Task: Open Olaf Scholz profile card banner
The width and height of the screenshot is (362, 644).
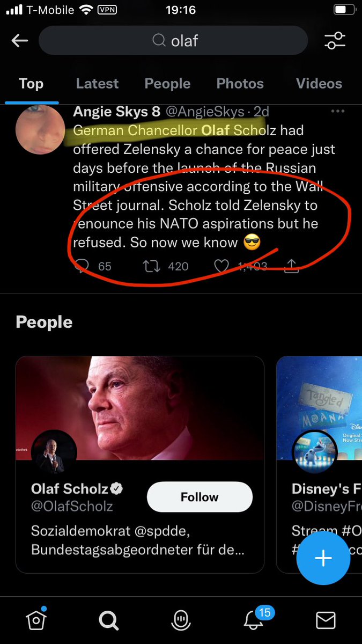Action: coord(139,408)
